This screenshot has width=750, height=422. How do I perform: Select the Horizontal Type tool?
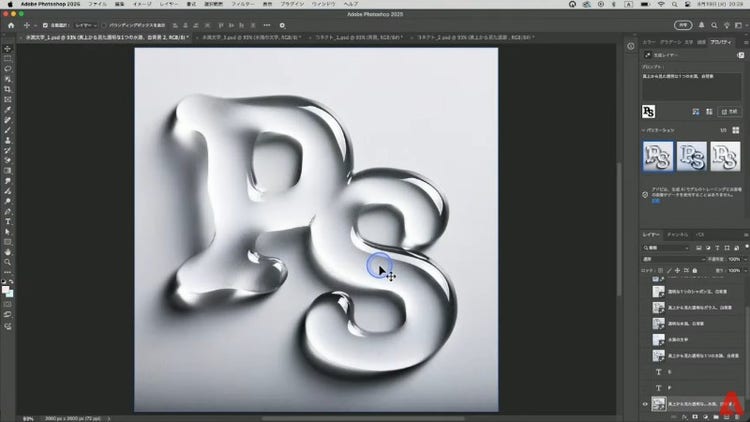7,221
